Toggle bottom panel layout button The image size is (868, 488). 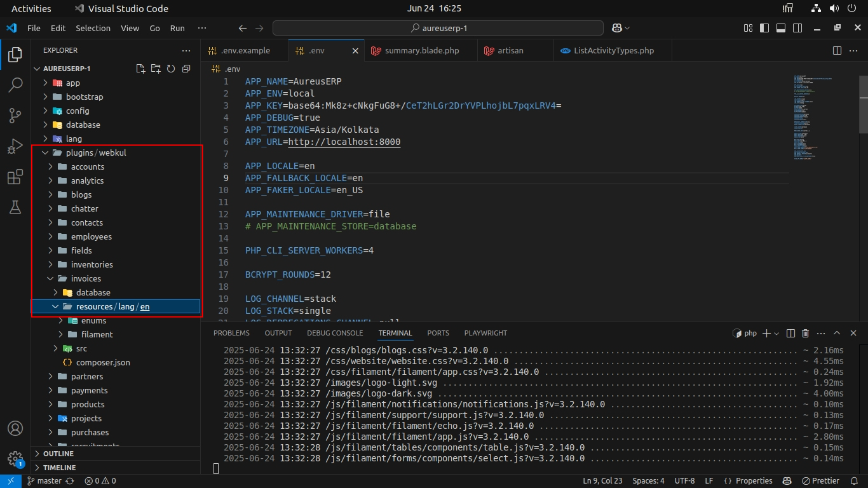tap(781, 28)
